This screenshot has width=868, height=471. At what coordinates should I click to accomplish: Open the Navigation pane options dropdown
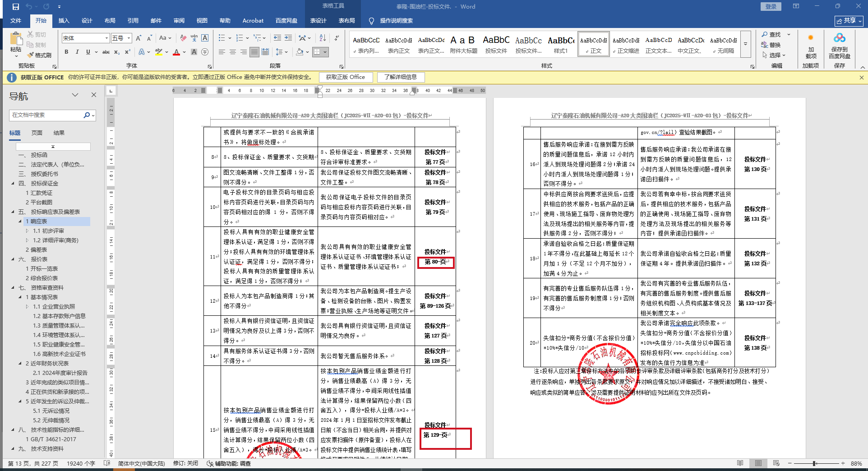[x=75, y=95]
